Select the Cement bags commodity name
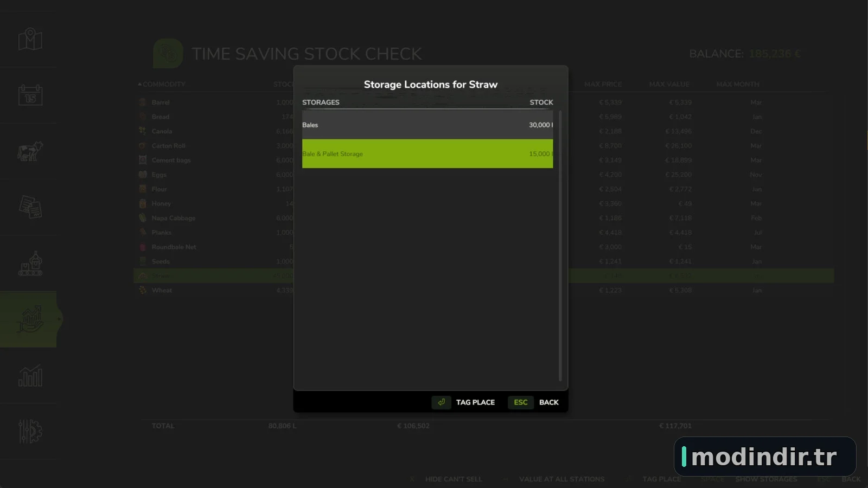The height and width of the screenshot is (488, 868). point(171,160)
